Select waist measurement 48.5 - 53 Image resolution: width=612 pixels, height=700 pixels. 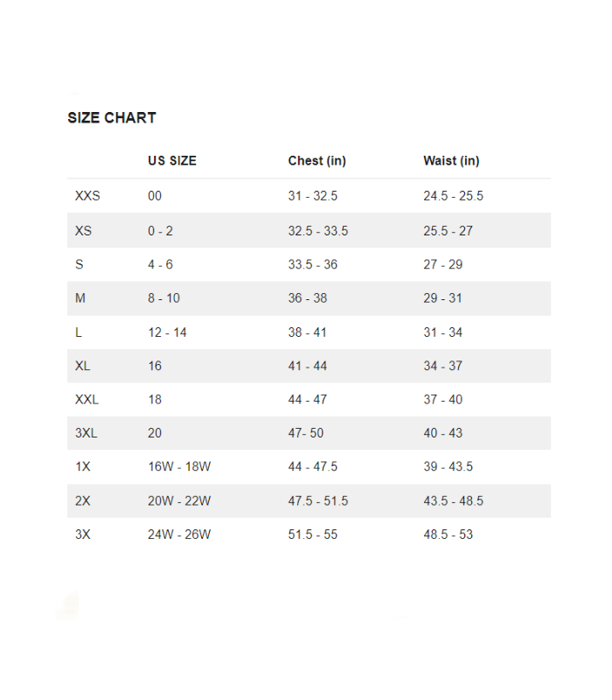(x=449, y=535)
